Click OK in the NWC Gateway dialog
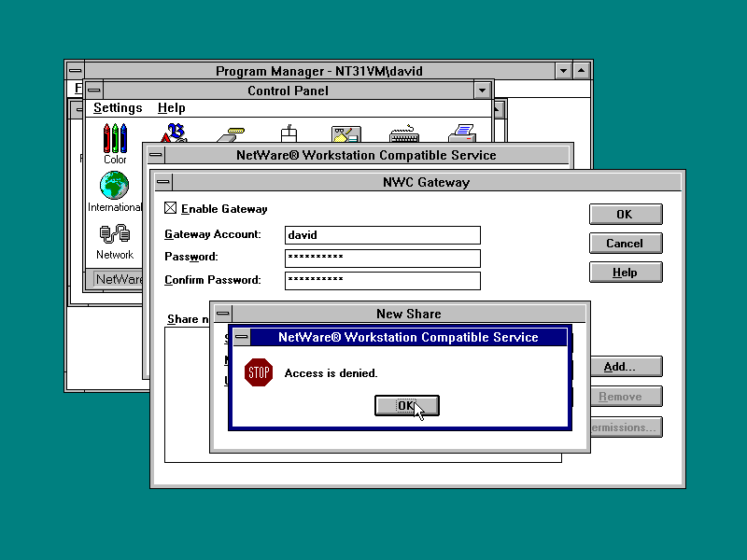 tap(626, 215)
